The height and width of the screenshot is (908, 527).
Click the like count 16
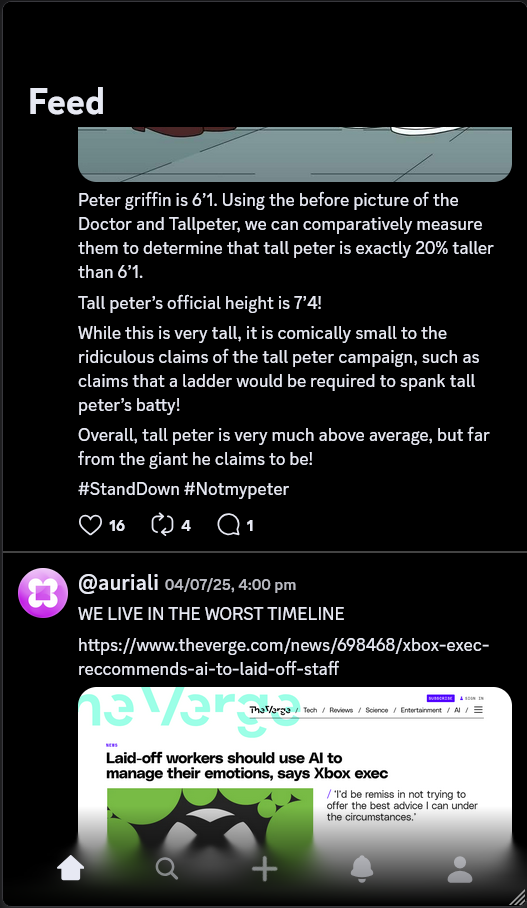(x=117, y=525)
